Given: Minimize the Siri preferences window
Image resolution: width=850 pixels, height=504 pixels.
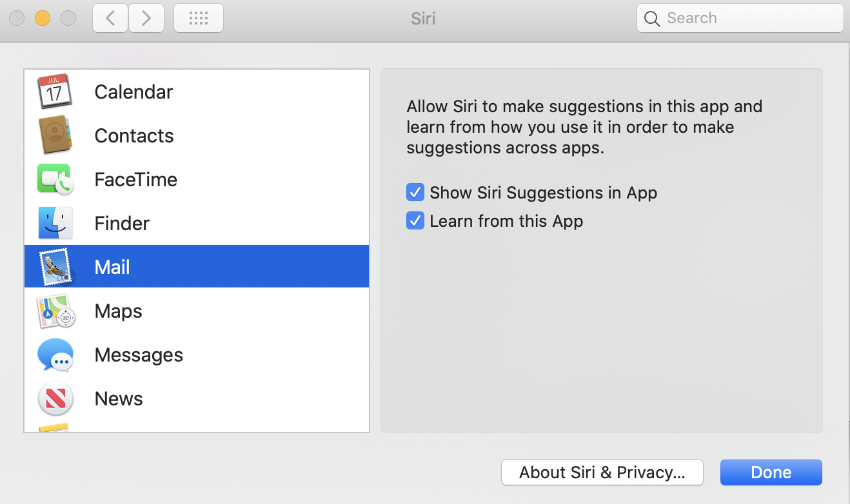Looking at the screenshot, I should tap(43, 18).
